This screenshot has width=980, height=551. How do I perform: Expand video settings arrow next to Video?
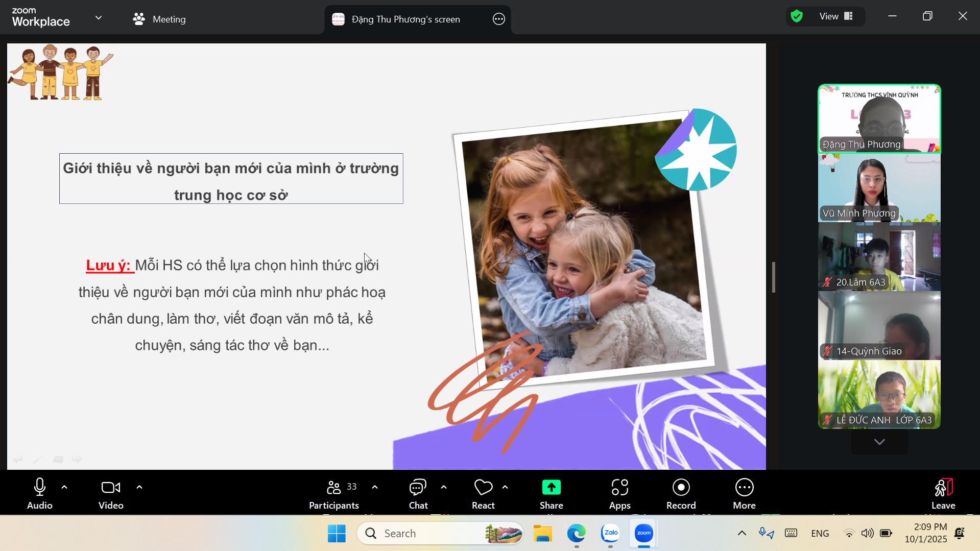(x=139, y=487)
